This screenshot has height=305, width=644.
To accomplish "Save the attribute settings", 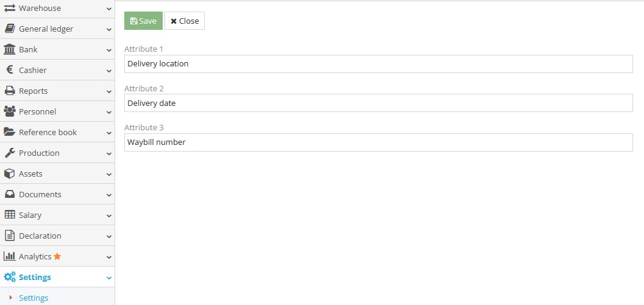I will click(143, 21).
